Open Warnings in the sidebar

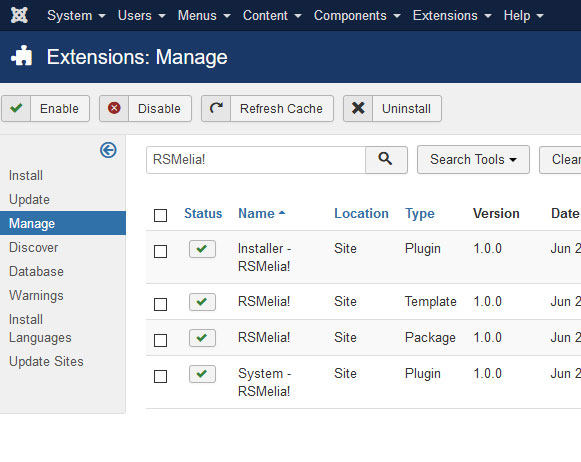click(x=36, y=295)
